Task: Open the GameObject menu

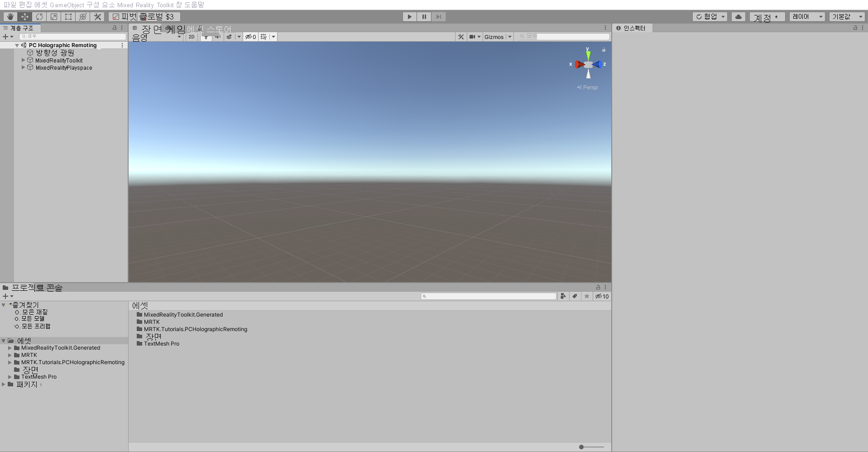Action: [67, 5]
